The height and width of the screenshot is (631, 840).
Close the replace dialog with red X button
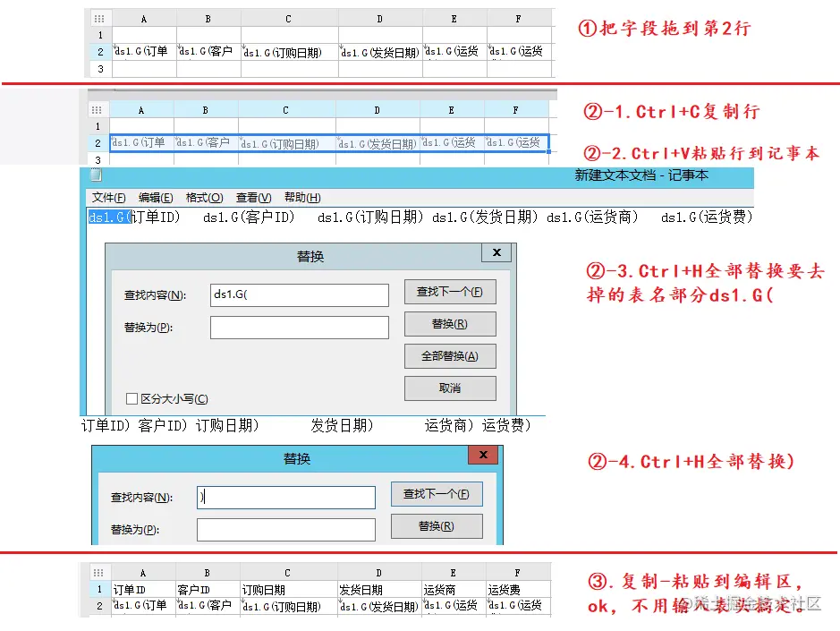[483, 455]
